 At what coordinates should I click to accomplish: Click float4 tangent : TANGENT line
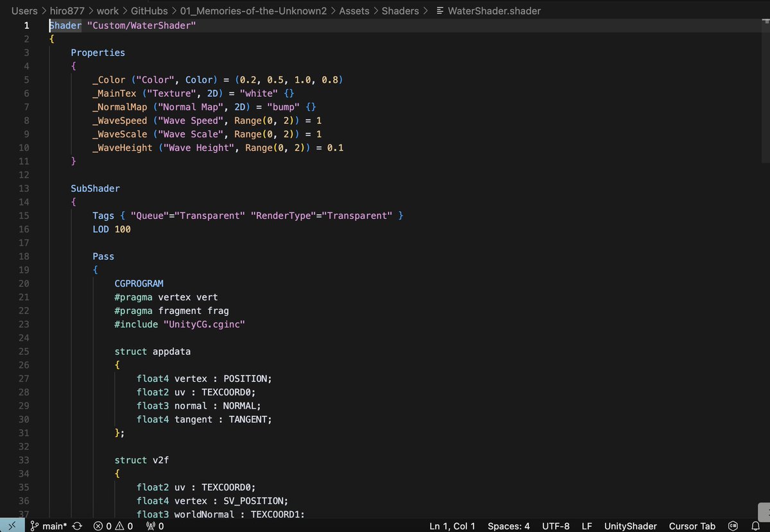point(205,419)
